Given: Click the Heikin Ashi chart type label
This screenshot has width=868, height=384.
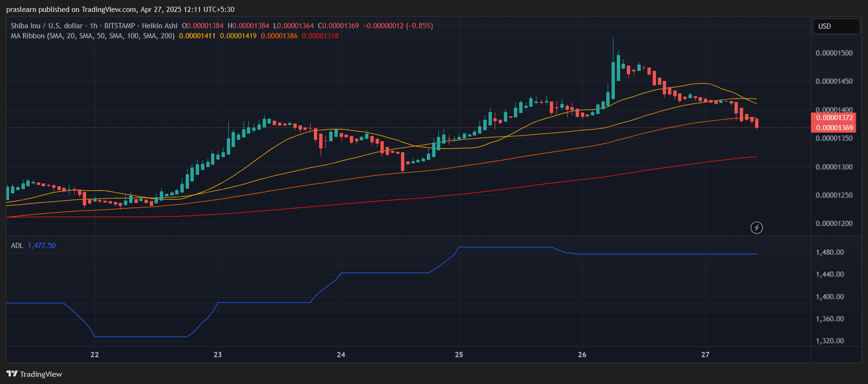Looking at the screenshot, I should pyautogui.click(x=159, y=26).
